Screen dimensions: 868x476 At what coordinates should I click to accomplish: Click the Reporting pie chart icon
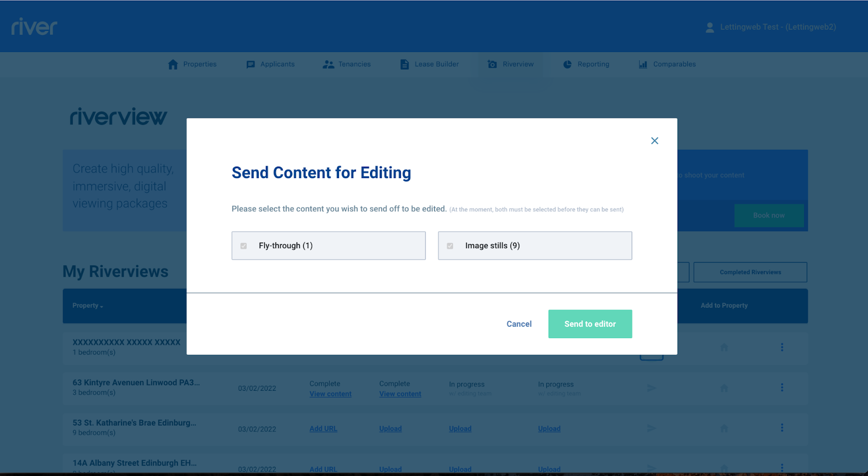(x=567, y=65)
